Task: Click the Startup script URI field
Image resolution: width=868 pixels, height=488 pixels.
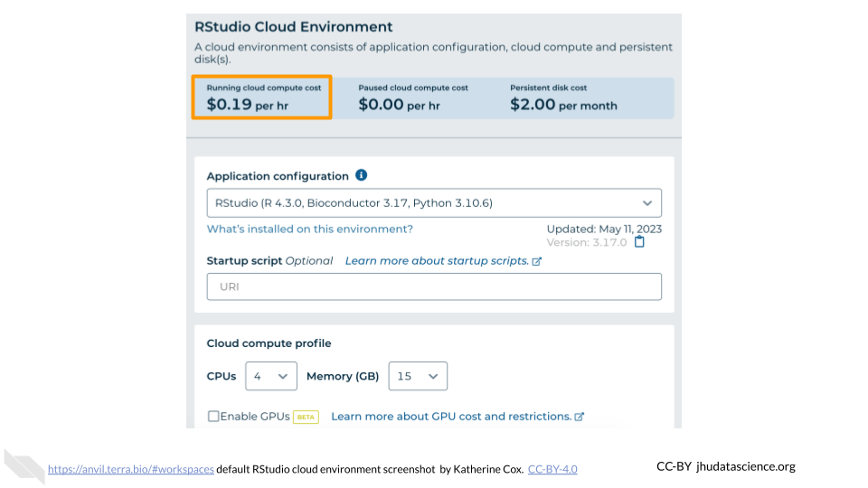Action: 434,286
